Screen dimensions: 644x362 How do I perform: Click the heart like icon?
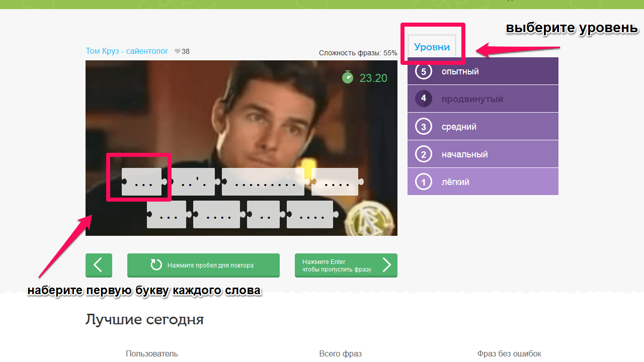coord(177,51)
